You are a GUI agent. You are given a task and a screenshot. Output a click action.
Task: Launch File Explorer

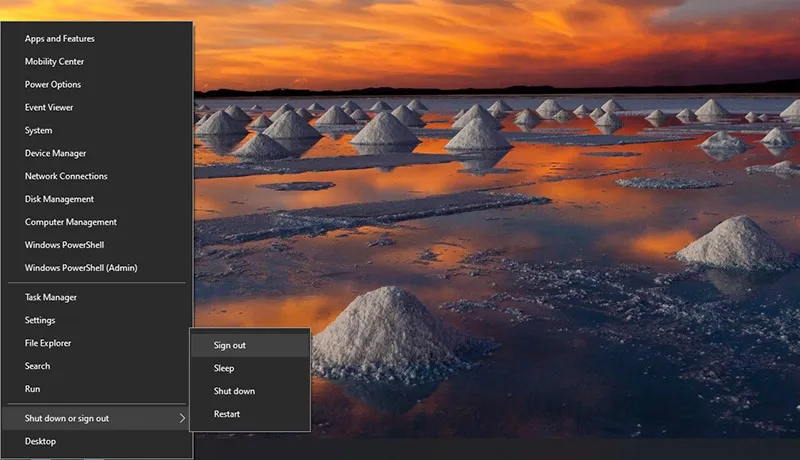pos(48,344)
